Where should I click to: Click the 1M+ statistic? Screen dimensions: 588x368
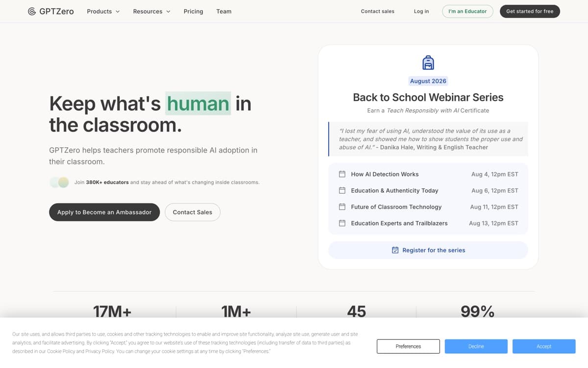click(x=236, y=311)
